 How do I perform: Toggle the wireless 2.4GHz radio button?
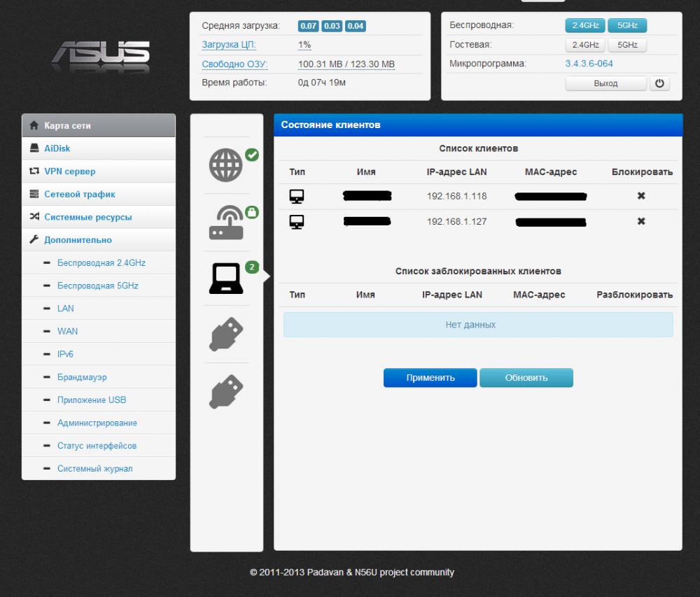(x=585, y=26)
